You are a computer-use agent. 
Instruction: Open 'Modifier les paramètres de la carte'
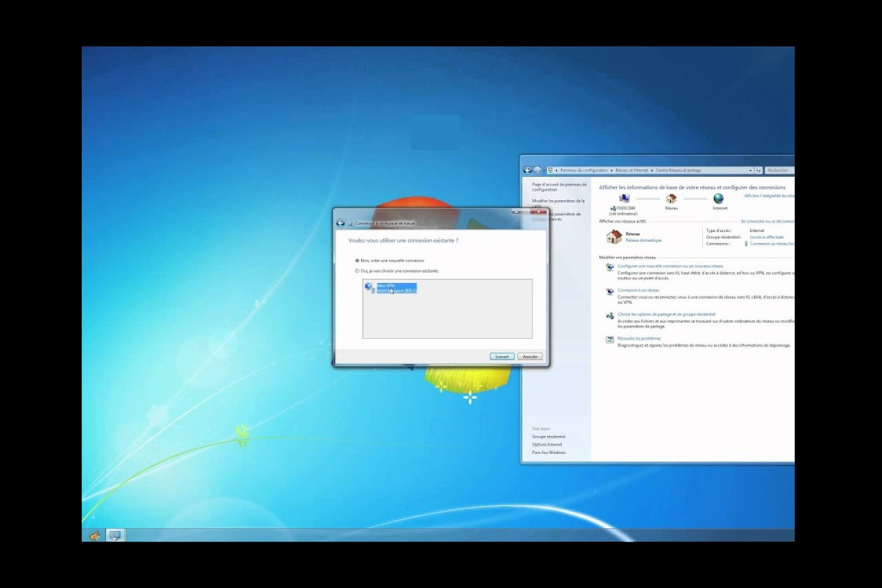[558, 203]
